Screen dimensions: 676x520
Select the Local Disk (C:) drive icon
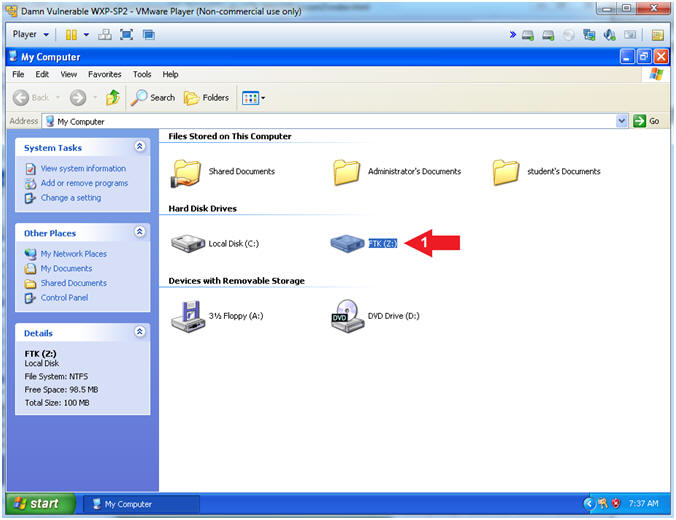click(x=188, y=244)
